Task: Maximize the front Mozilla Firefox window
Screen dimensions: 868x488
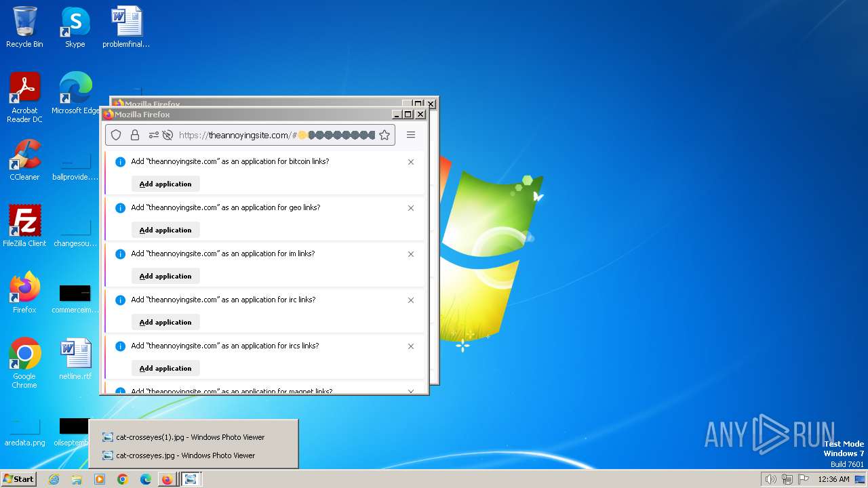Action: pos(408,115)
